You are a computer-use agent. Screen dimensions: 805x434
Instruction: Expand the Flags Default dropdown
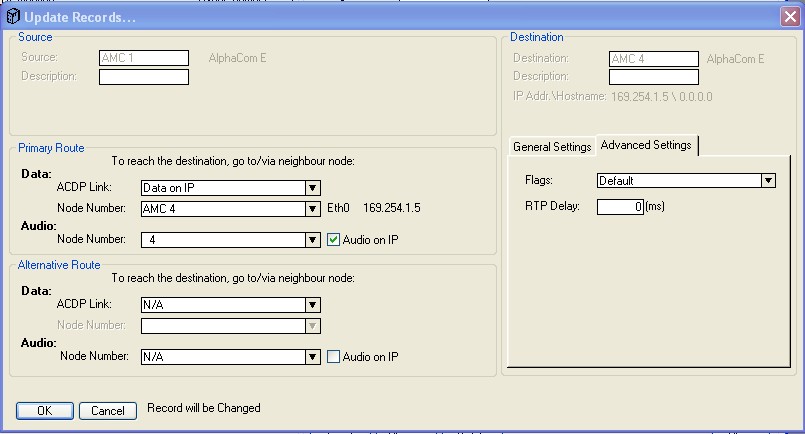(x=768, y=181)
